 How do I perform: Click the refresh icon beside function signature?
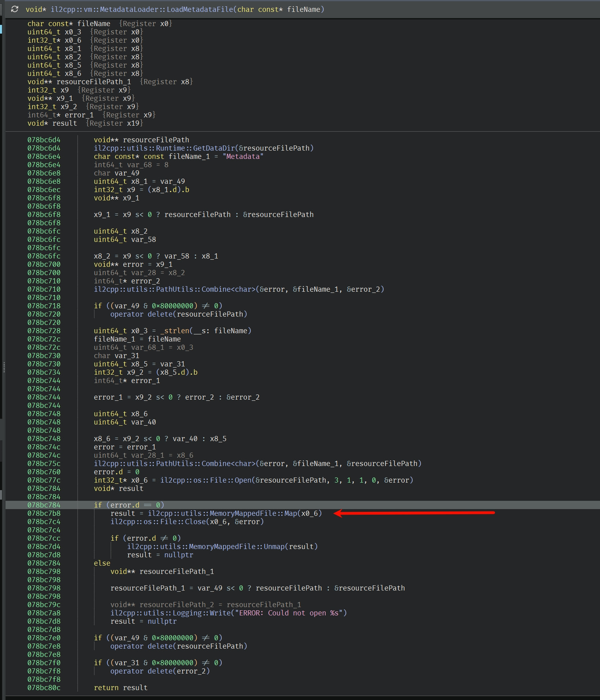tap(15, 9)
